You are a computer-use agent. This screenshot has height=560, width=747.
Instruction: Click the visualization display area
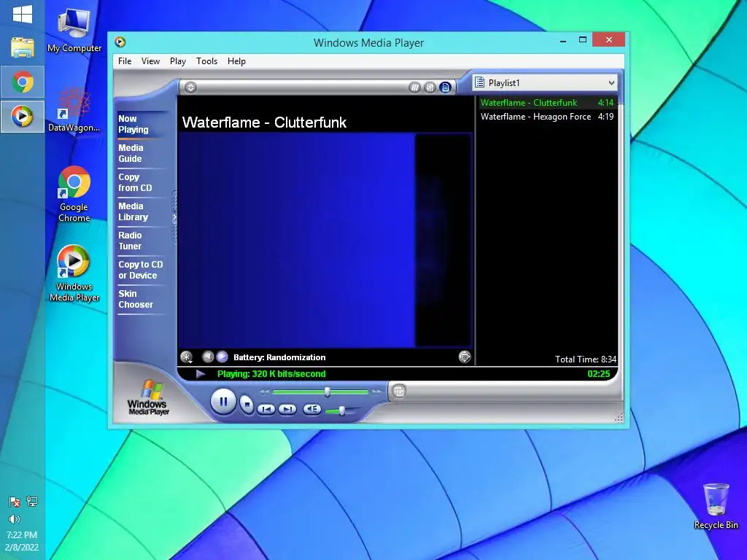(325, 241)
